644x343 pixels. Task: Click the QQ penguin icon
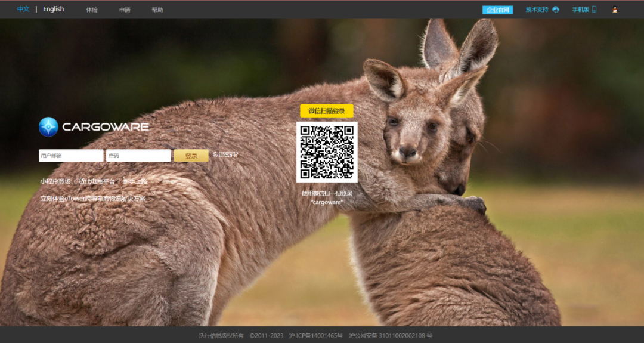click(615, 10)
